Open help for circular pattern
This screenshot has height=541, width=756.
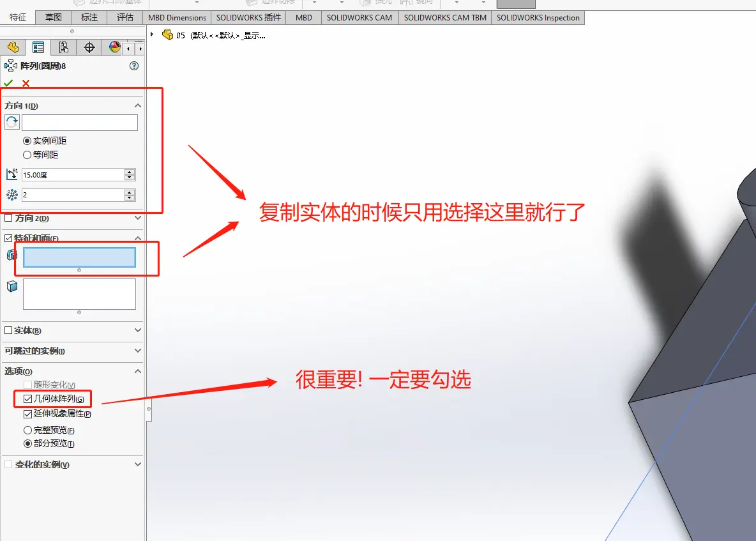click(134, 66)
